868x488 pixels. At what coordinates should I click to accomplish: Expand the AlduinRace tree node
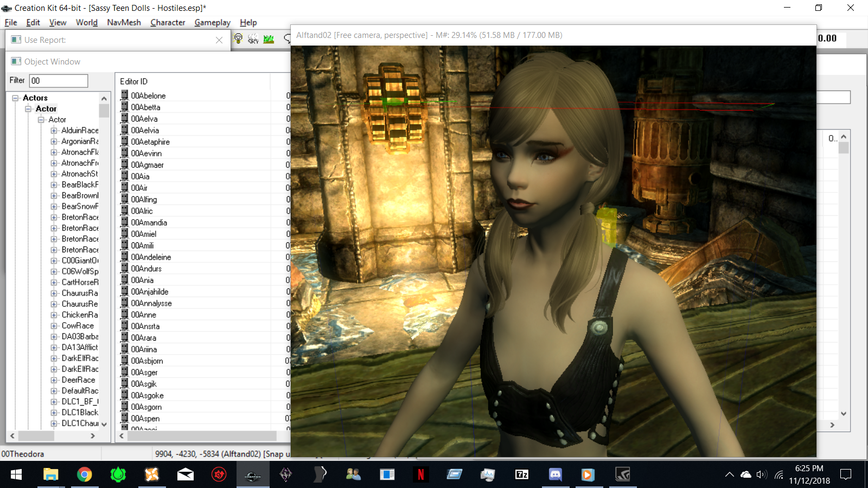pyautogui.click(x=54, y=131)
